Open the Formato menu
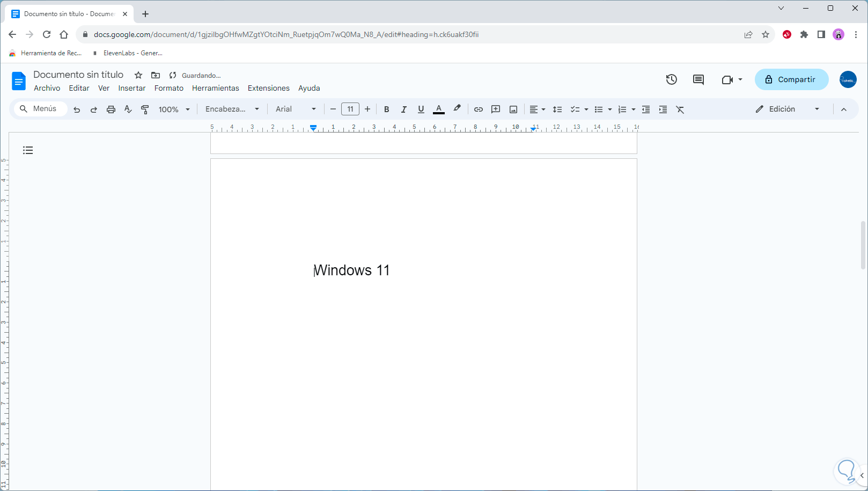The height and width of the screenshot is (491, 868). 169,88
